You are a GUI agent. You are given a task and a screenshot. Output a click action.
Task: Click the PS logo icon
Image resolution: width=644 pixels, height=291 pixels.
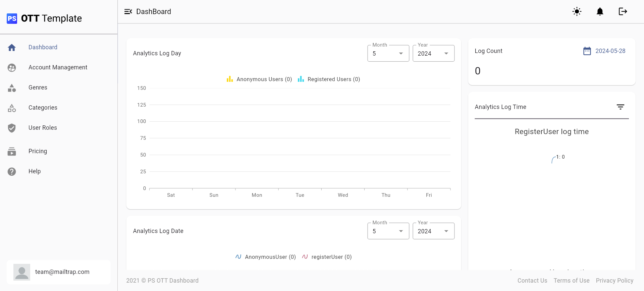coord(12,18)
